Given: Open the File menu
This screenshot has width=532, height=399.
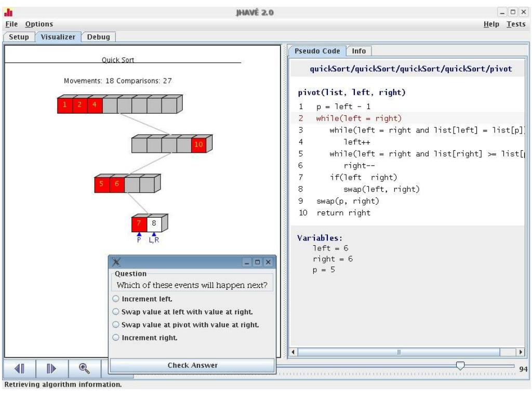Looking at the screenshot, I should [x=11, y=24].
